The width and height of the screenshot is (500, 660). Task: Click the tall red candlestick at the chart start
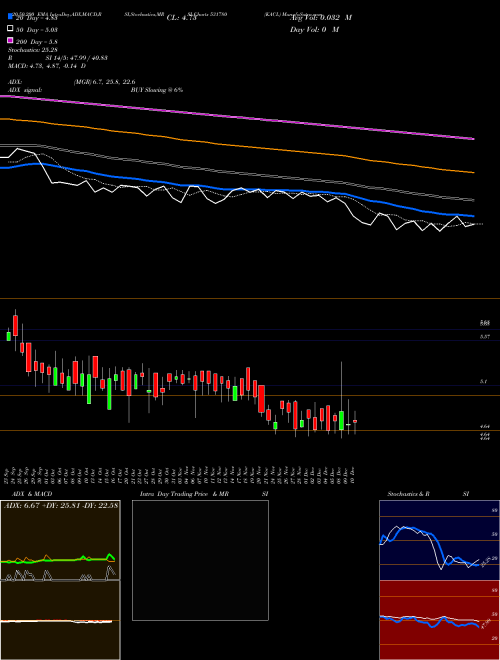(x=16, y=325)
